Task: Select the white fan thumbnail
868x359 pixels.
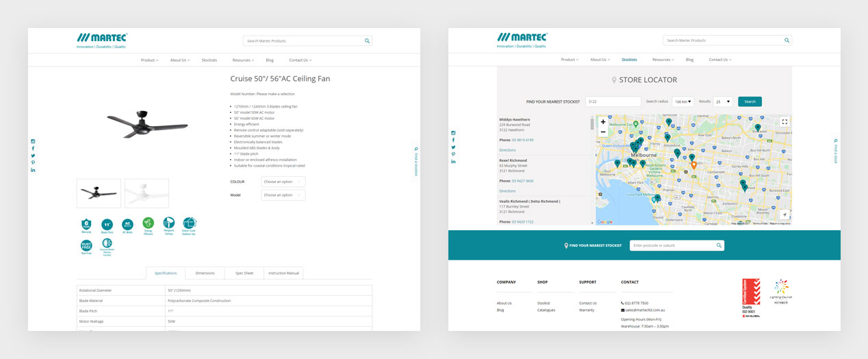Action: (x=146, y=193)
